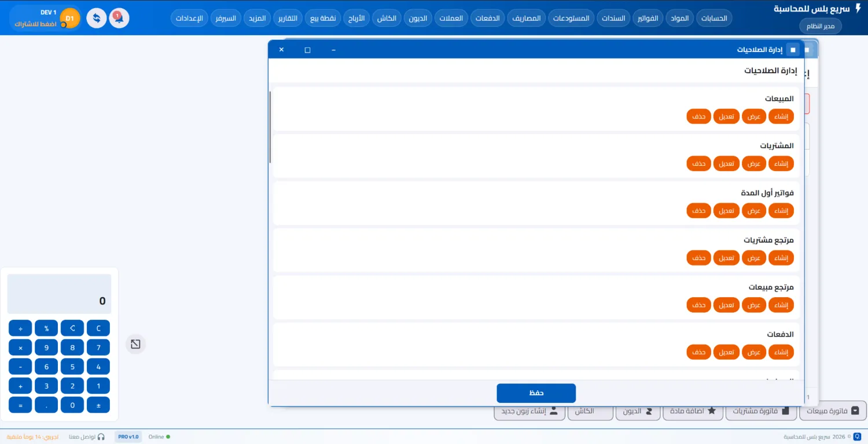This screenshot has width=868, height=444.
Task: Open the الحسابات menu
Action: pos(714,18)
